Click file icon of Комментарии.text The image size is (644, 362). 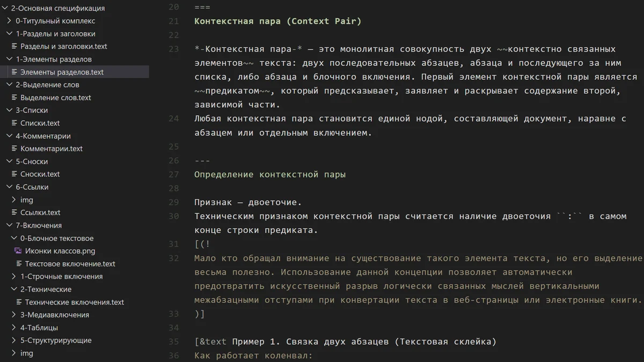coord(14,149)
